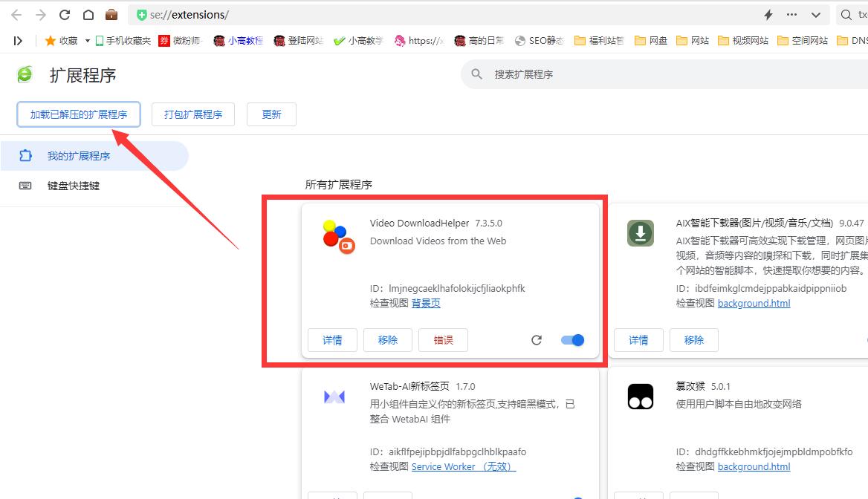This screenshot has height=499, width=868.
Task: Click the lightning bolt icon near address bar
Action: point(769,13)
